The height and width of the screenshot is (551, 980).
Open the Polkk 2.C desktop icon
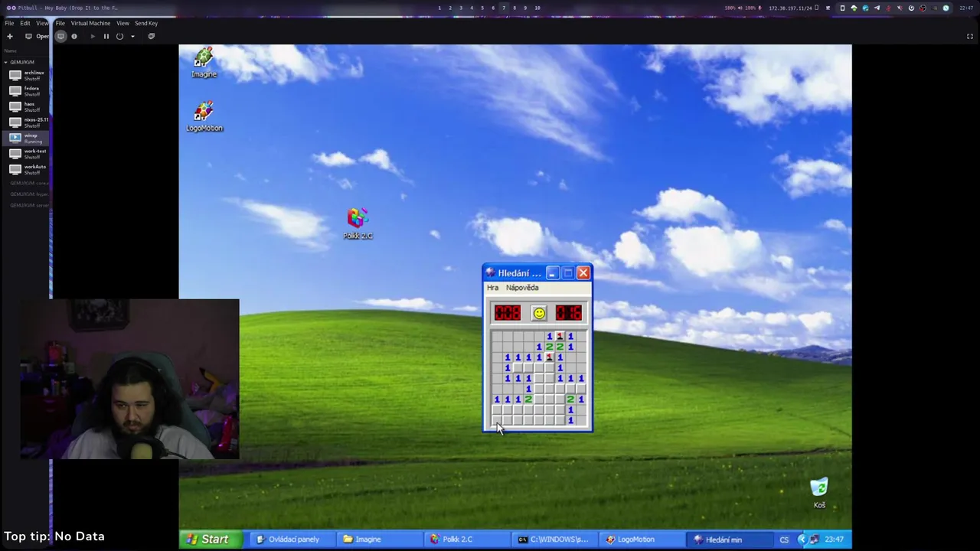coord(358,223)
